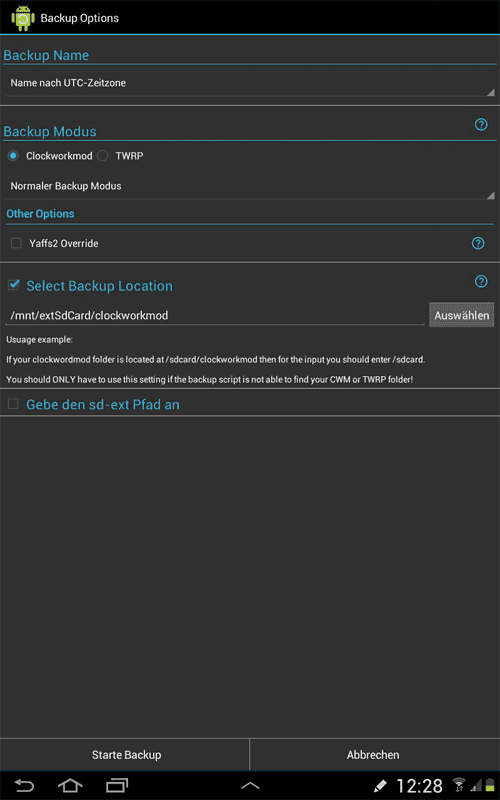
Task: Tap the green Android app icon
Action: [x=23, y=18]
